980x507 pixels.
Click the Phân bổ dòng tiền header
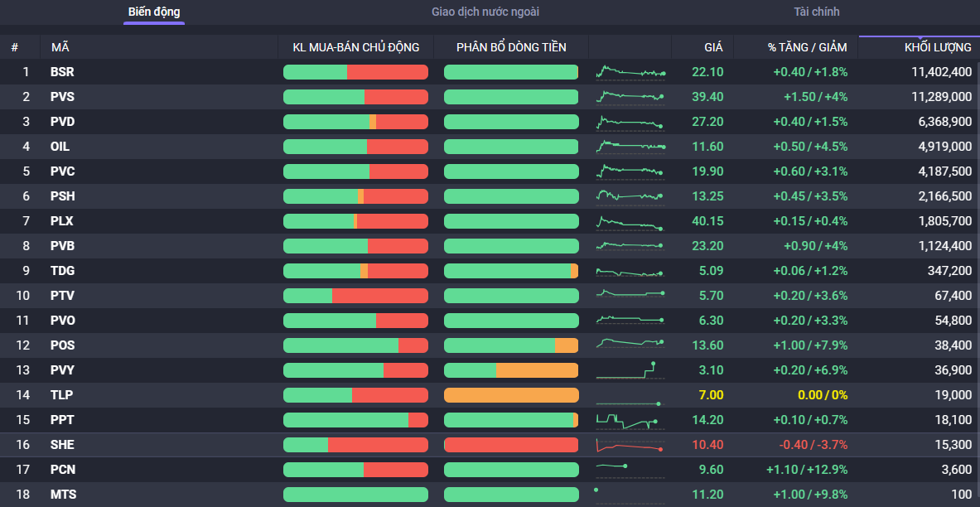point(511,47)
